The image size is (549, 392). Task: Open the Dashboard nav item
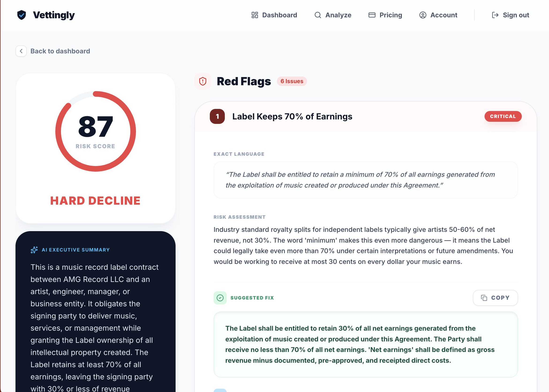[x=279, y=15]
